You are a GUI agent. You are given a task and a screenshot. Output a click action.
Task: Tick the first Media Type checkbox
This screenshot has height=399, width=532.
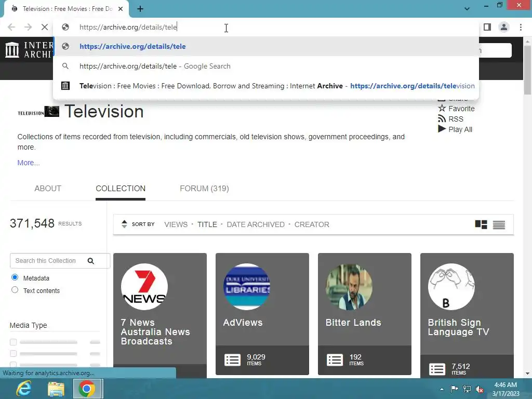coord(13,342)
